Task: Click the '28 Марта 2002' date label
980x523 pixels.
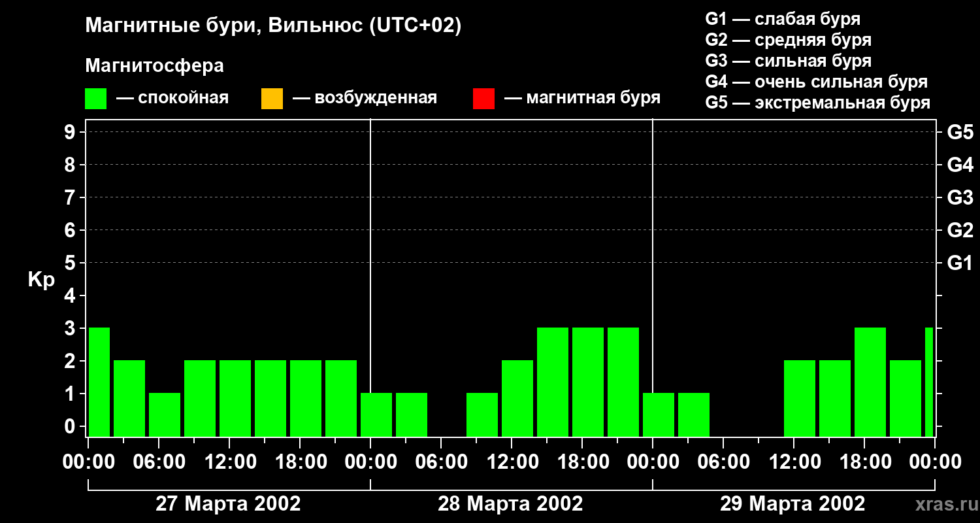Action: [x=510, y=504]
